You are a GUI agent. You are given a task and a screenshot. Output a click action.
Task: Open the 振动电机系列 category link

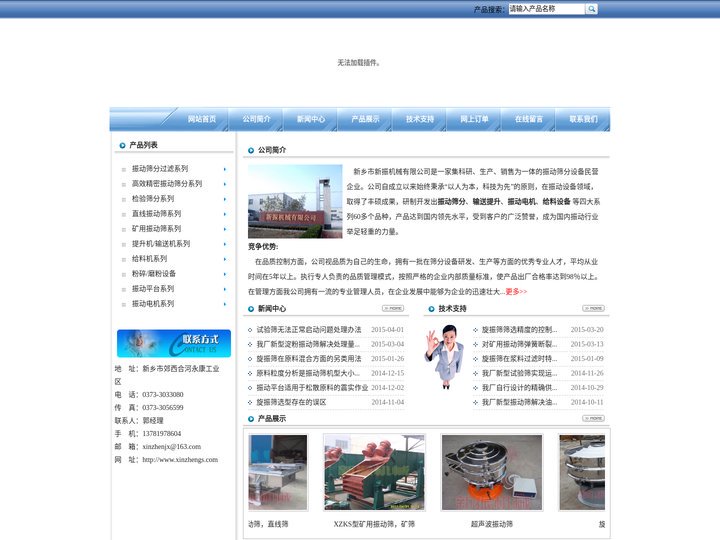click(x=153, y=304)
